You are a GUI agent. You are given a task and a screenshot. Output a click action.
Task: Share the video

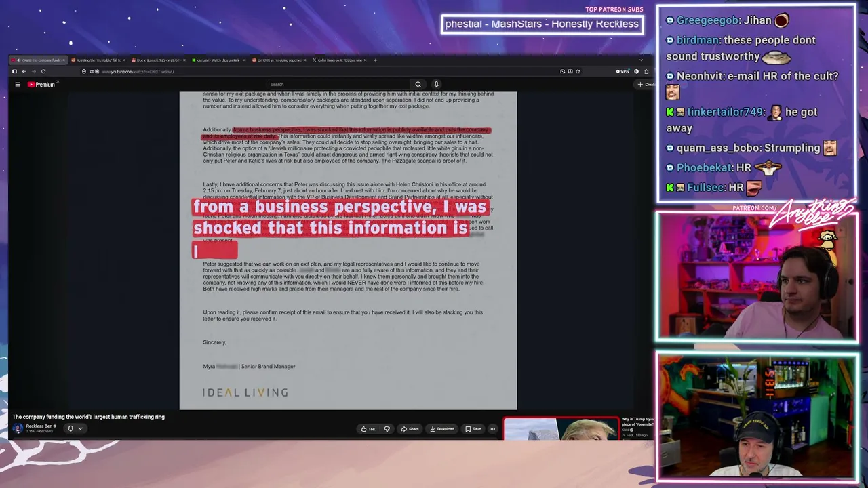point(410,429)
